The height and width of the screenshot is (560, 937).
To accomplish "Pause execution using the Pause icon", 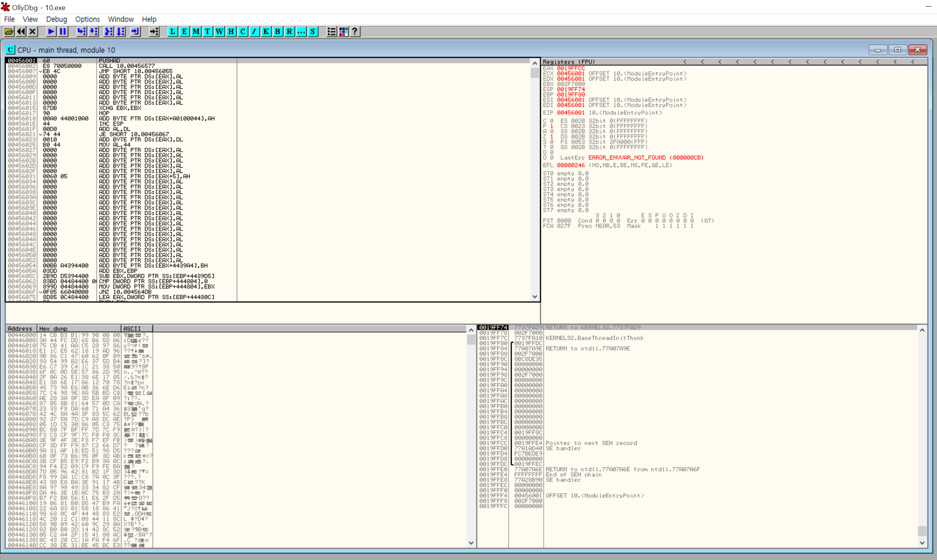I will point(63,32).
